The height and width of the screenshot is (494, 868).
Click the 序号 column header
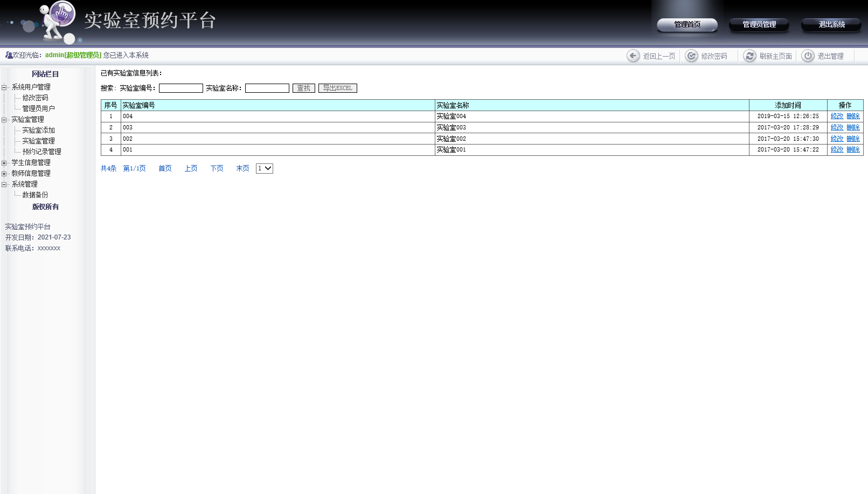pos(110,105)
